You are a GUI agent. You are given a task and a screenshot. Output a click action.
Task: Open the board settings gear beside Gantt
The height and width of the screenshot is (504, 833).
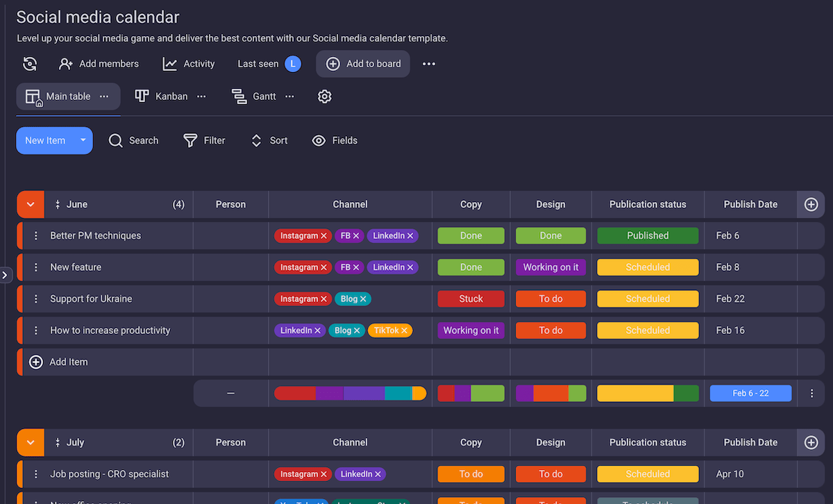[x=324, y=96]
